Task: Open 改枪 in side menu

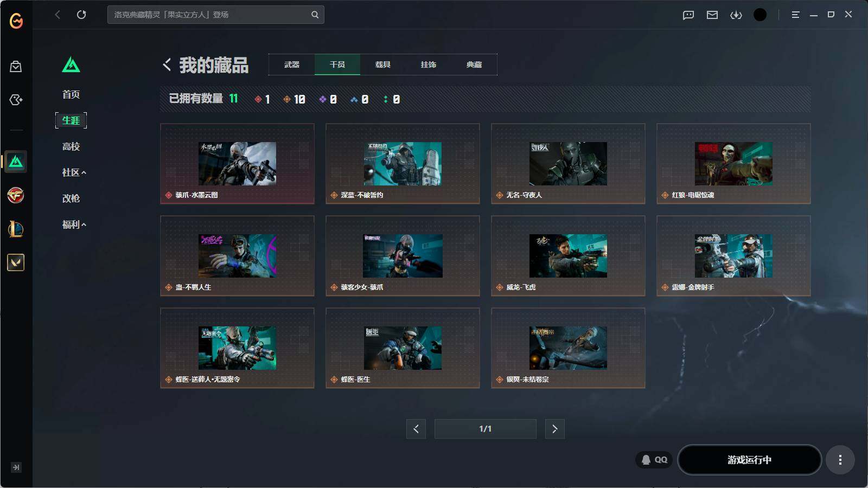Action: coord(71,198)
